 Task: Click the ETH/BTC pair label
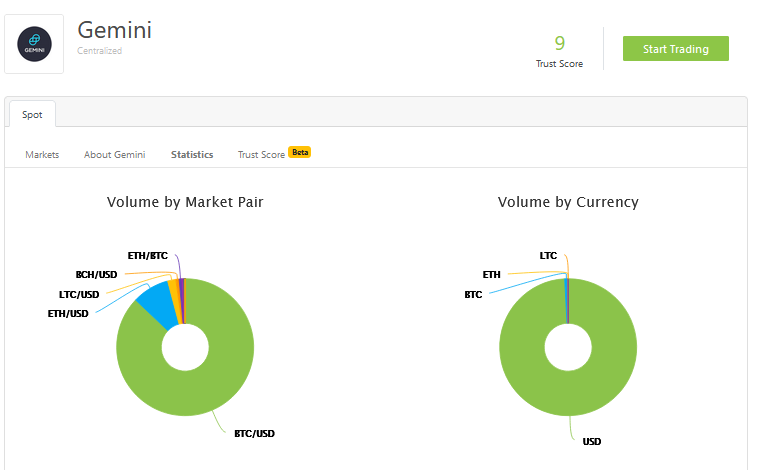point(148,256)
